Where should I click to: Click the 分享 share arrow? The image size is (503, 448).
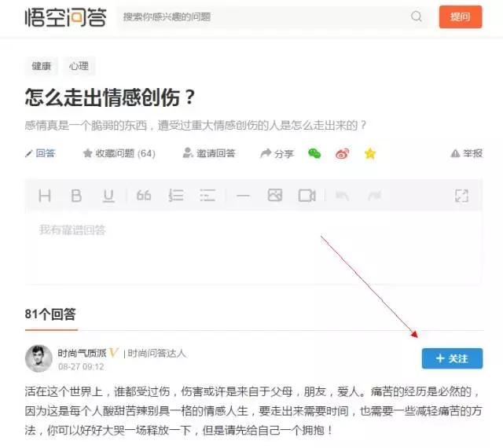coord(277,153)
